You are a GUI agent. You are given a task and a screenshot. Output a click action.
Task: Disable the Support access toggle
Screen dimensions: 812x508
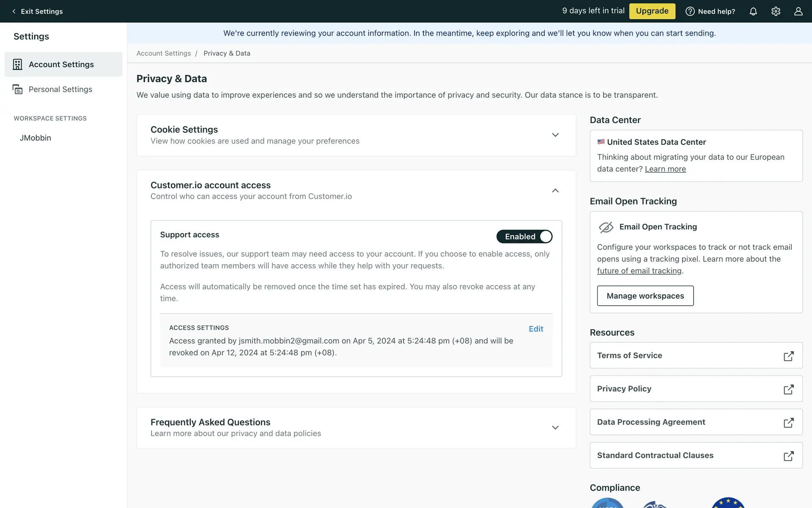524,236
